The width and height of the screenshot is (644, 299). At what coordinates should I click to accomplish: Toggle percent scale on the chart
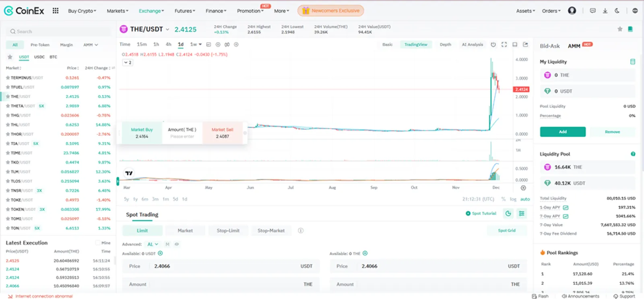tap(503, 199)
